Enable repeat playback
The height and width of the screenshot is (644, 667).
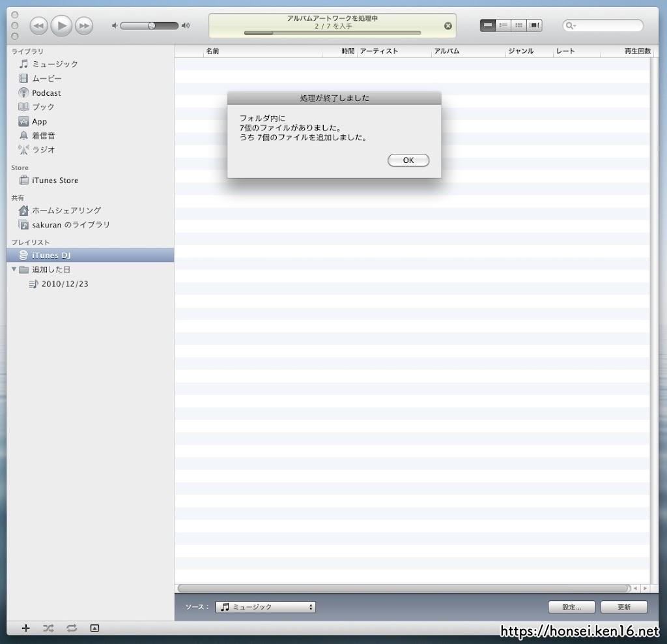click(72, 628)
